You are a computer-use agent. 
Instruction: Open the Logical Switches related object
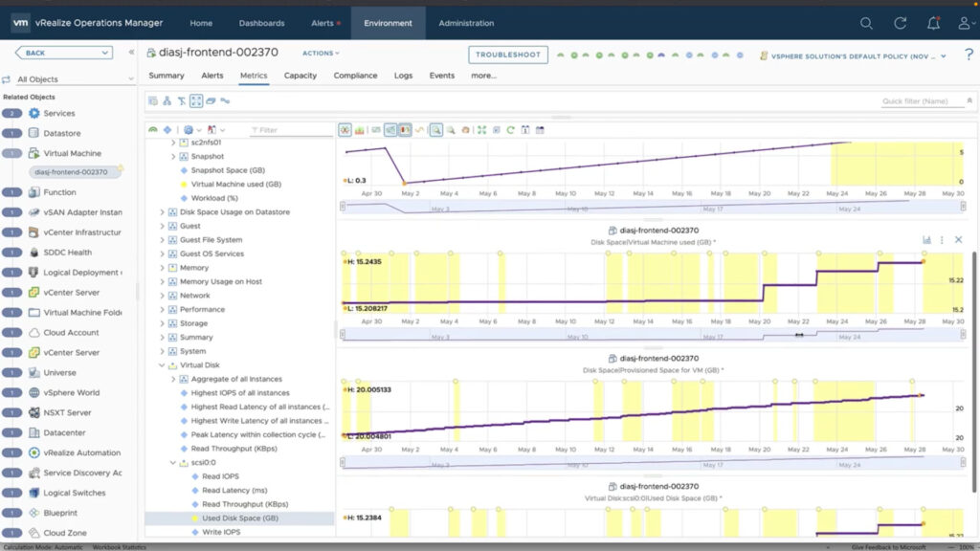74,493
